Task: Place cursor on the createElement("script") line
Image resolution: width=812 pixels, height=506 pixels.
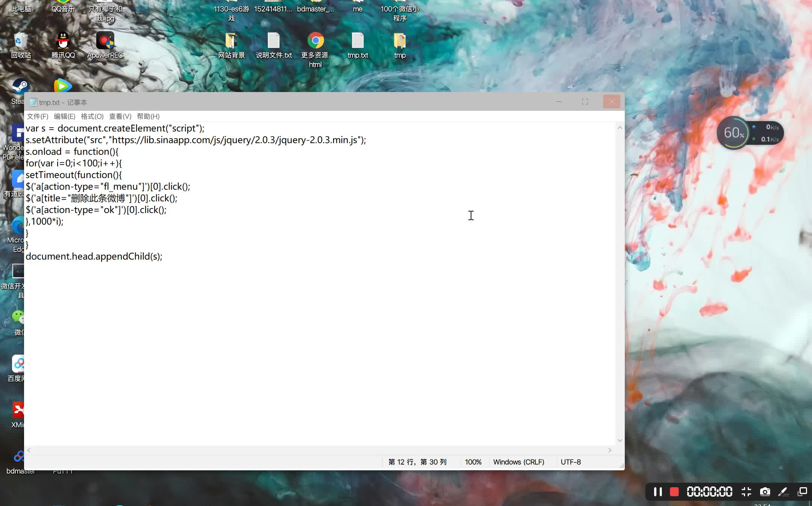Action: pyautogui.click(x=115, y=128)
